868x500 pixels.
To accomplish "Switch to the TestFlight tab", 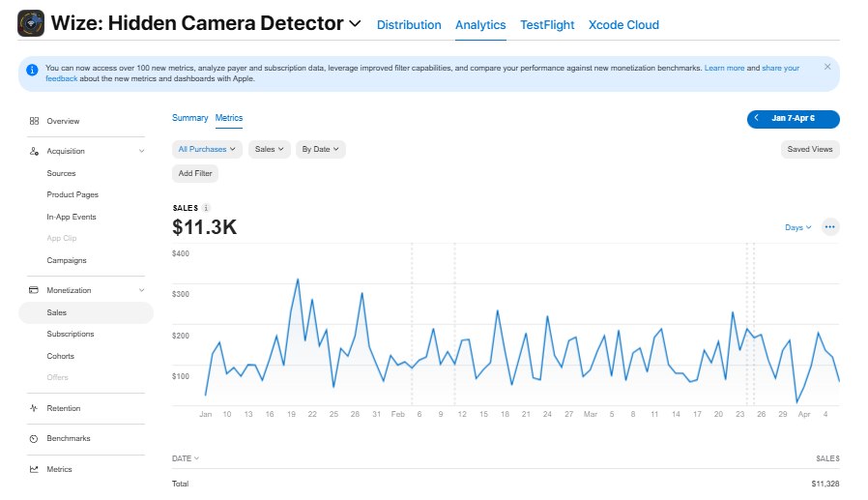I will pos(547,25).
